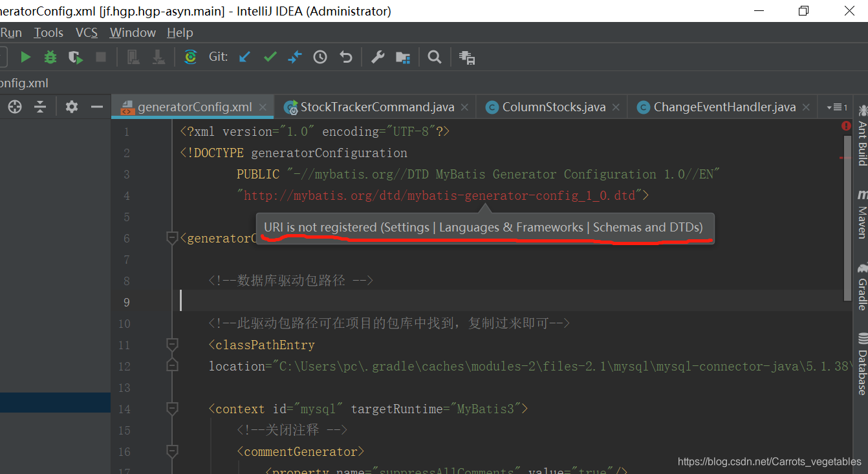
Task: Collapse the context fold on line 14
Action: click(x=172, y=409)
